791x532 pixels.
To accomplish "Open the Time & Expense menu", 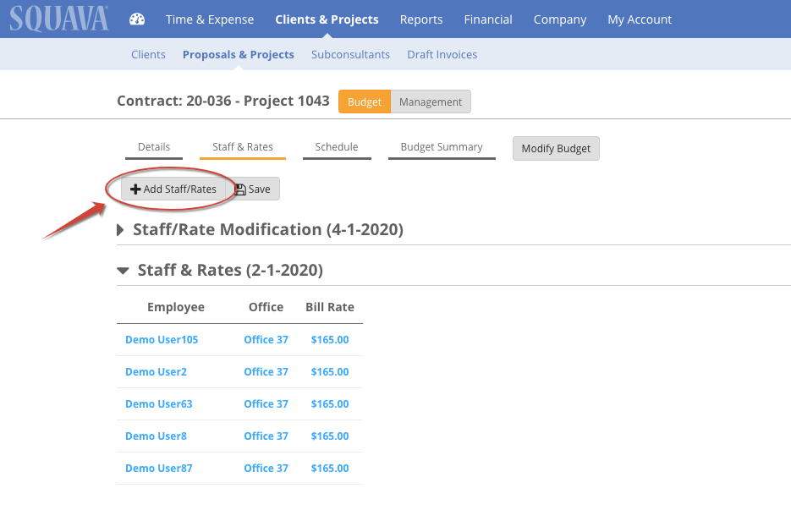I will point(209,19).
